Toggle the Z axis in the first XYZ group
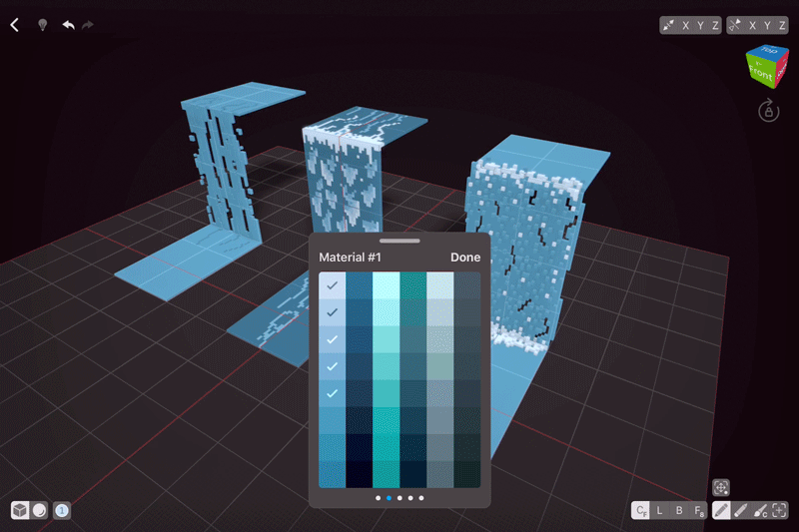The height and width of the screenshot is (532, 799). 715,26
